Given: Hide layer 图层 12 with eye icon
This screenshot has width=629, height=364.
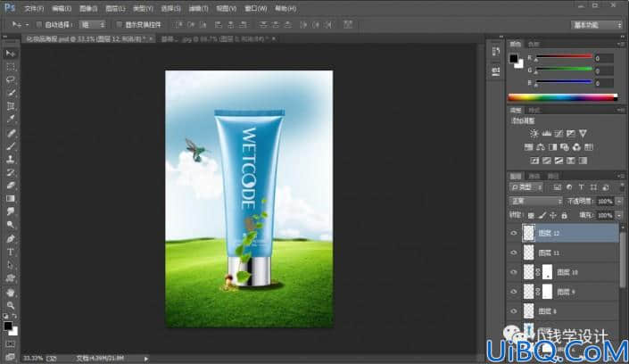Looking at the screenshot, I should [514, 233].
